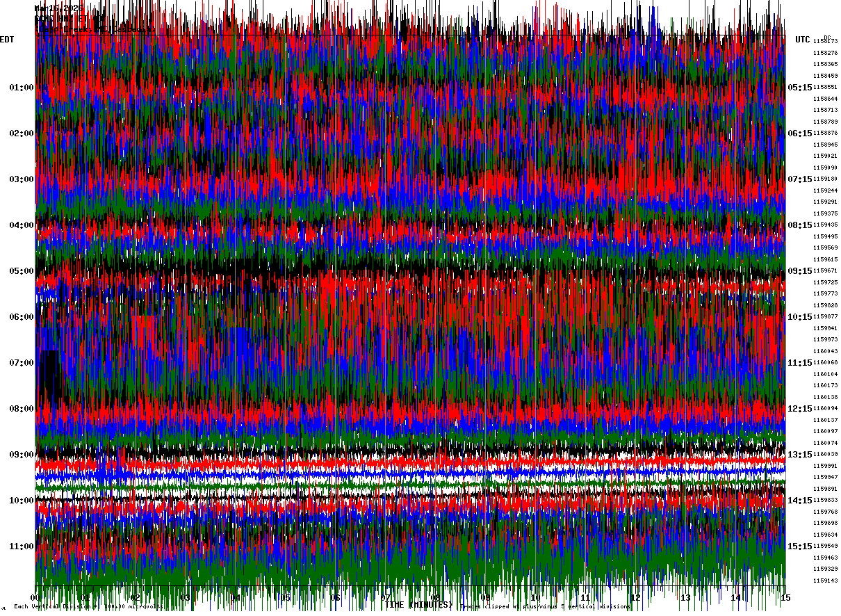Select the 11:00 EDT row label
Screen dimensions: 841x616
point(22,546)
